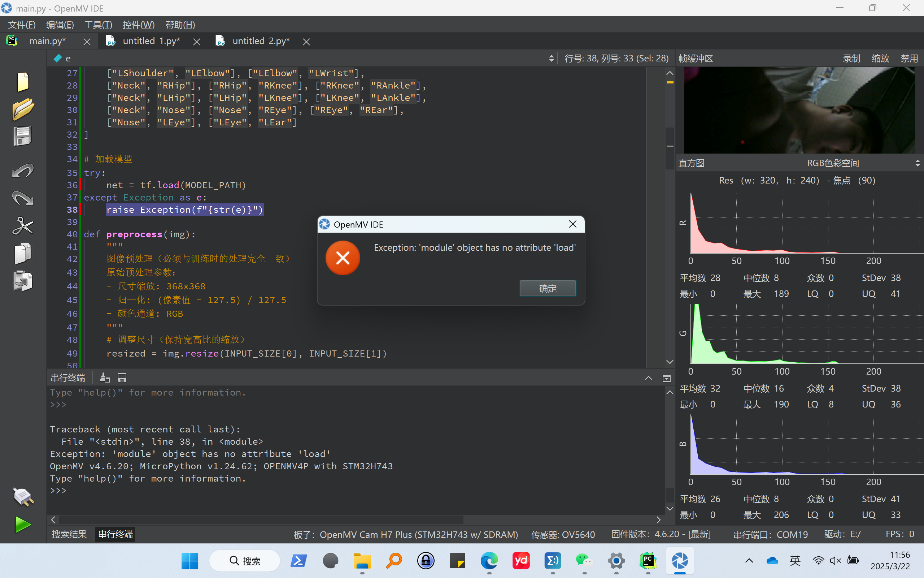Click 缩放 in the frame buffer header
The image size is (924, 578).
click(x=880, y=59)
